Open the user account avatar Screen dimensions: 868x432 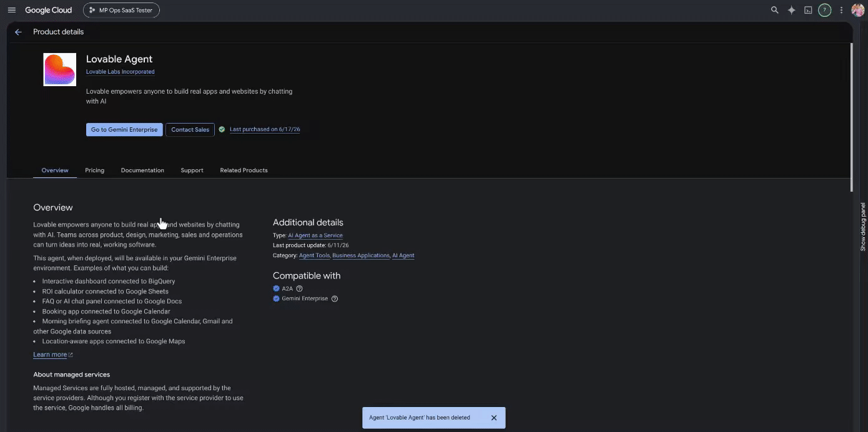click(857, 10)
